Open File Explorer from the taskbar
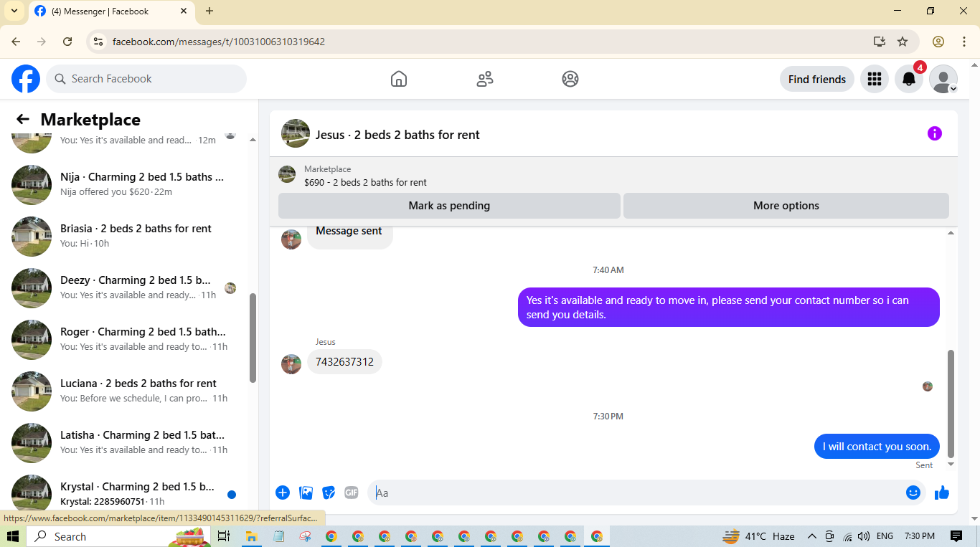This screenshot has width=980, height=547. 252,536
